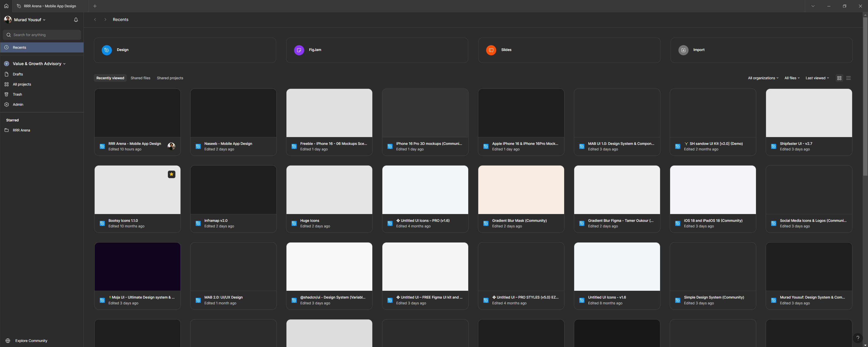The width and height of the screenshot is (868, 347).
Task: Switch to list view
Action: [849, 78]
